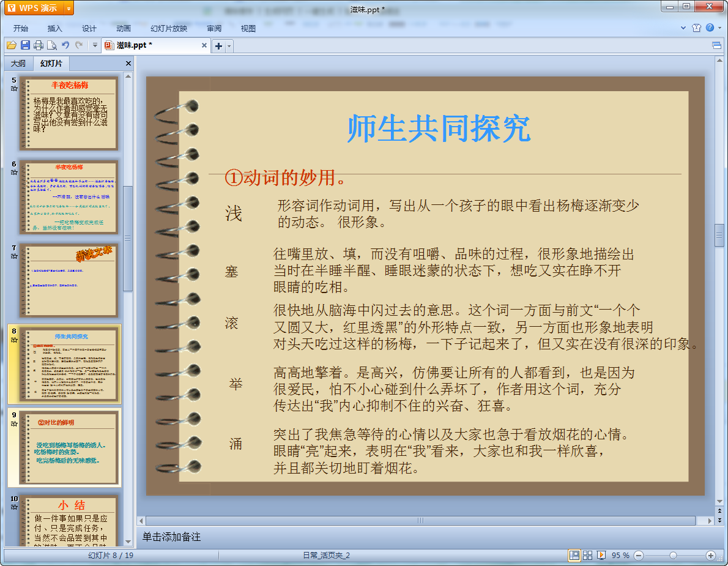Select slide 9 thumbnail ②对比的鲜明

(x=69, y=448)
